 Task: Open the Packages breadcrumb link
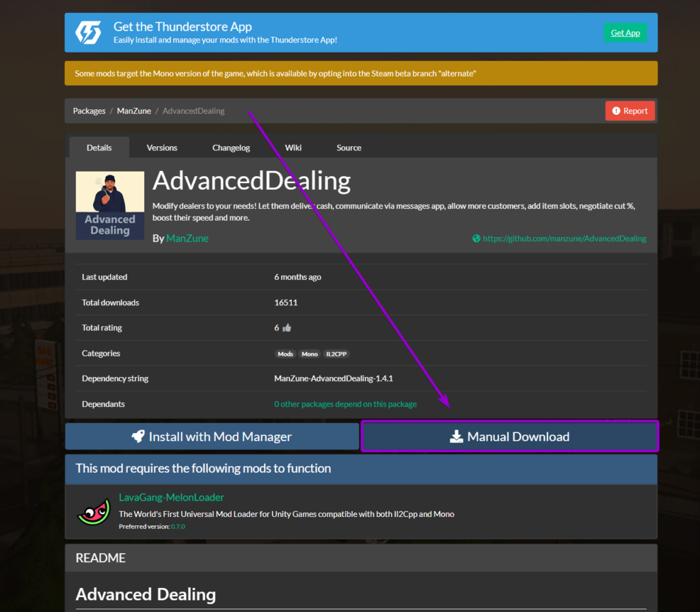[x=90, y=111]
